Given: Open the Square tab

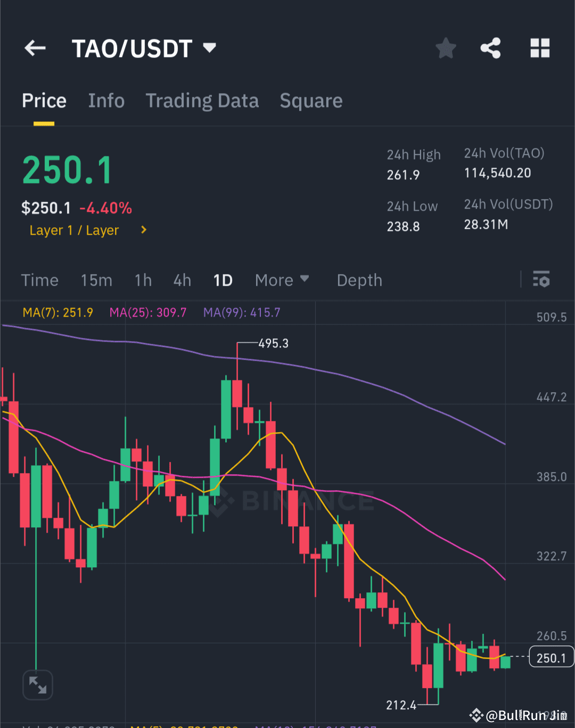Looking at the screenshot, I should pyautogui.click(x=311, y=101).
